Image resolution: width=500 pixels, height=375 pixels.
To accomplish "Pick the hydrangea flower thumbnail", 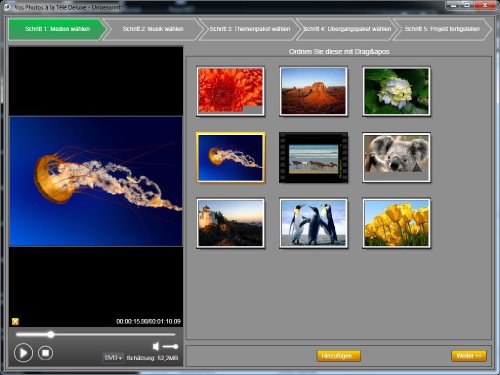I will pyautogui.click(x=396, y=91).
